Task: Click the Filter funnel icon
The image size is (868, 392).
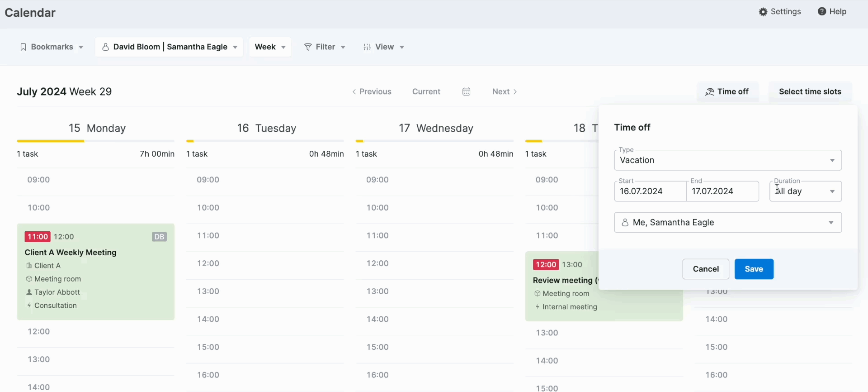Action: click(308, 47)
